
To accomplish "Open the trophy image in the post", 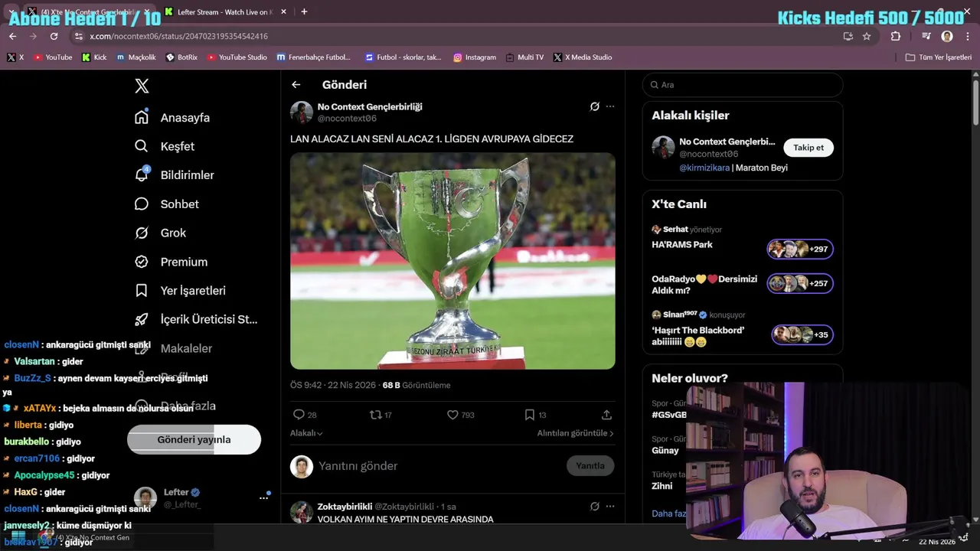I will coord(452,261).
